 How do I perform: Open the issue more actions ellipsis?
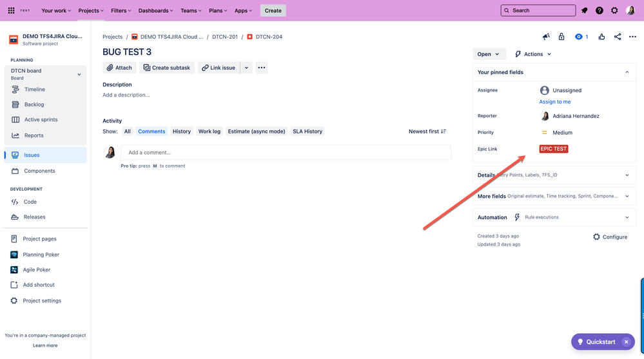[632, 37]
